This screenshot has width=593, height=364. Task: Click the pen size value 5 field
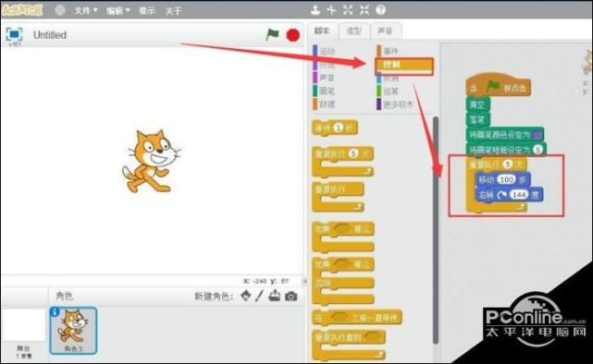[537, 150]
